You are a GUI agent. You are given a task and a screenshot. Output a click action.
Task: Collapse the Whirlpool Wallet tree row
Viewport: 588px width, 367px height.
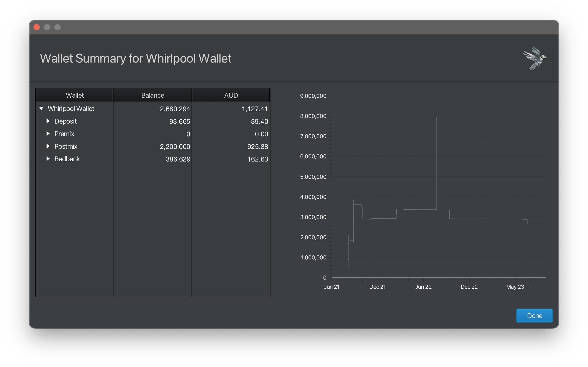click(41, 108)
